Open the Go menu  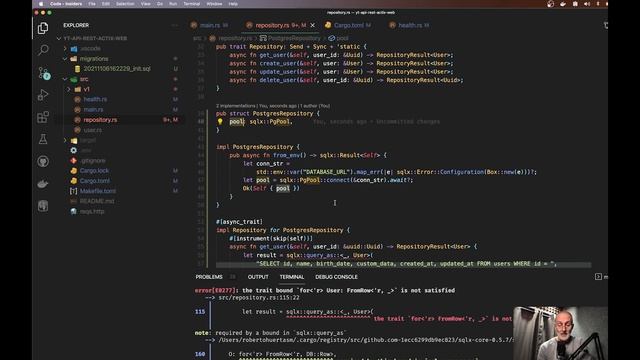coord(160,4)
